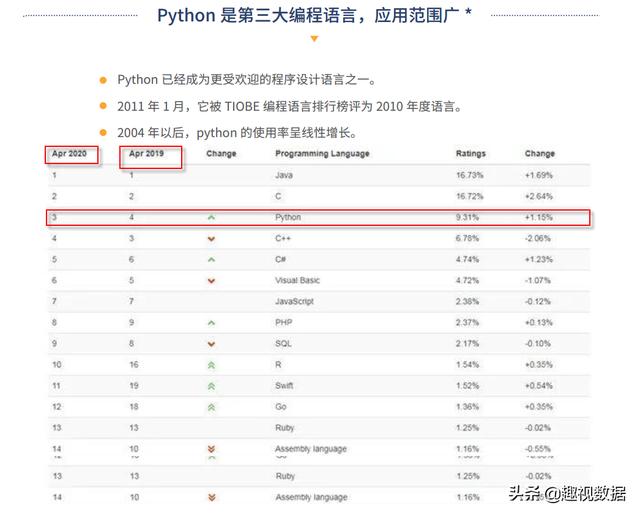Click the rating '9.31%' for Python
The width and height of the screenshot is (640, 516).
pyautogui.click(x=467, y=217)
